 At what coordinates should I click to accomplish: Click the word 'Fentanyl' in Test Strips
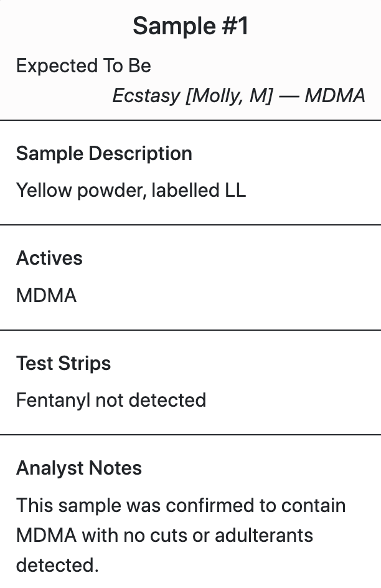click(x=53, y=400)
